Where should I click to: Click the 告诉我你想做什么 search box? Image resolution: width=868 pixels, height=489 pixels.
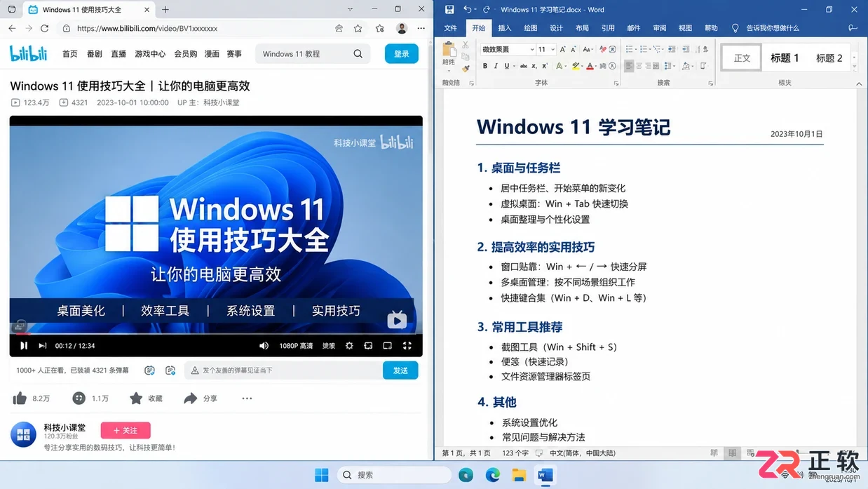765,28
